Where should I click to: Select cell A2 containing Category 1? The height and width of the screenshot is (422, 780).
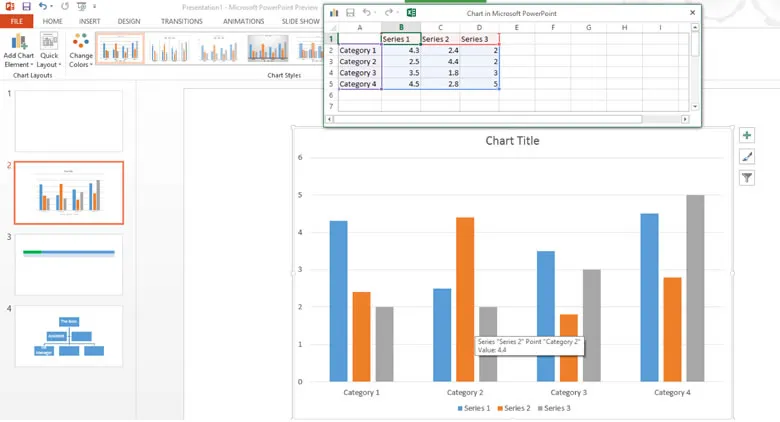click(360, 50)
